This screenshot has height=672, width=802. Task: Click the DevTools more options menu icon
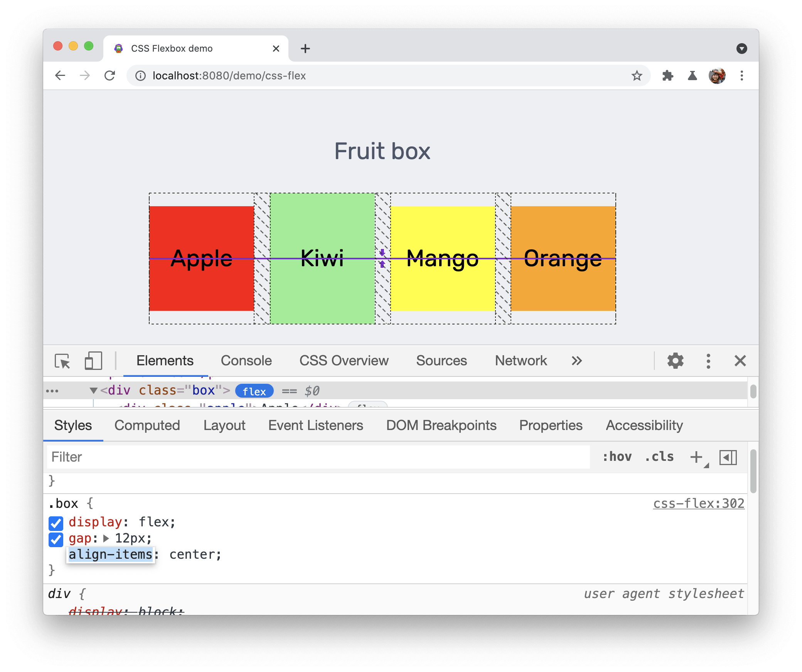707,360
